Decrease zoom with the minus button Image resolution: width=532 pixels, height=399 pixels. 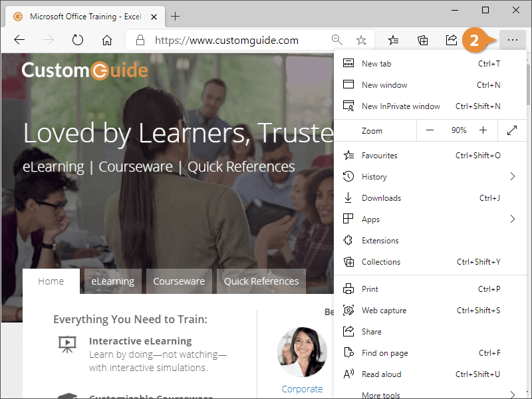(430, 130)
